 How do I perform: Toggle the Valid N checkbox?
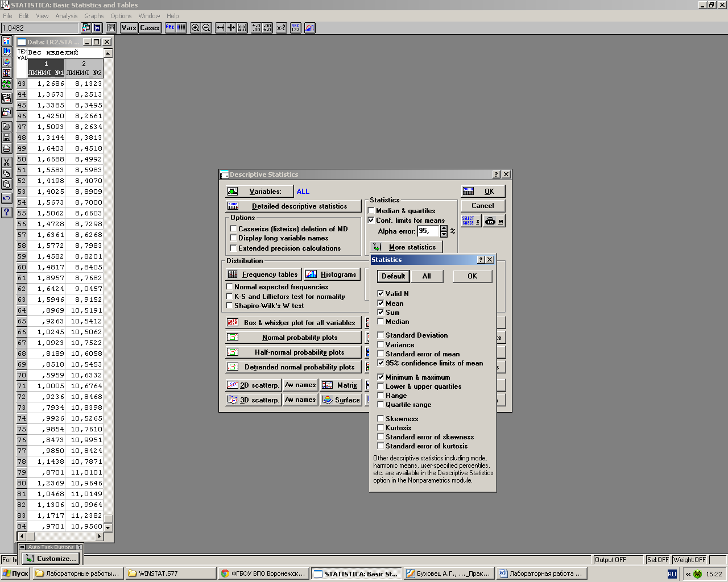[380, 294]
